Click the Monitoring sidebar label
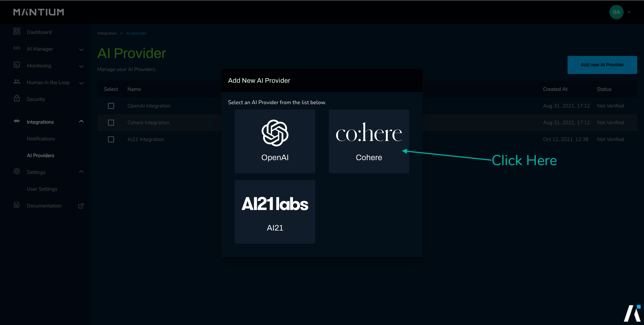This screenshot has width=644, height=325. [39, 66]
